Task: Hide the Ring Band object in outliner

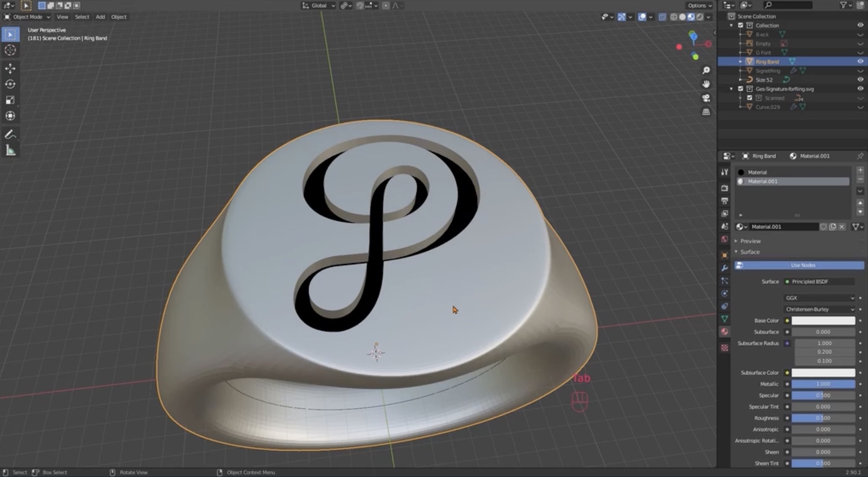Action: pyautogui.click(x=860, y=61)
